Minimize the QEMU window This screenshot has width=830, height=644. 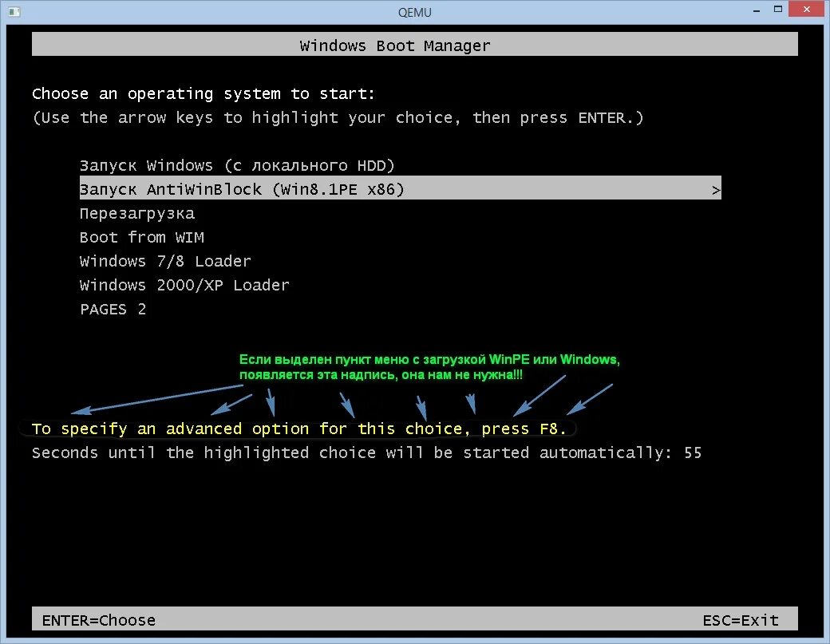[757, 10]
